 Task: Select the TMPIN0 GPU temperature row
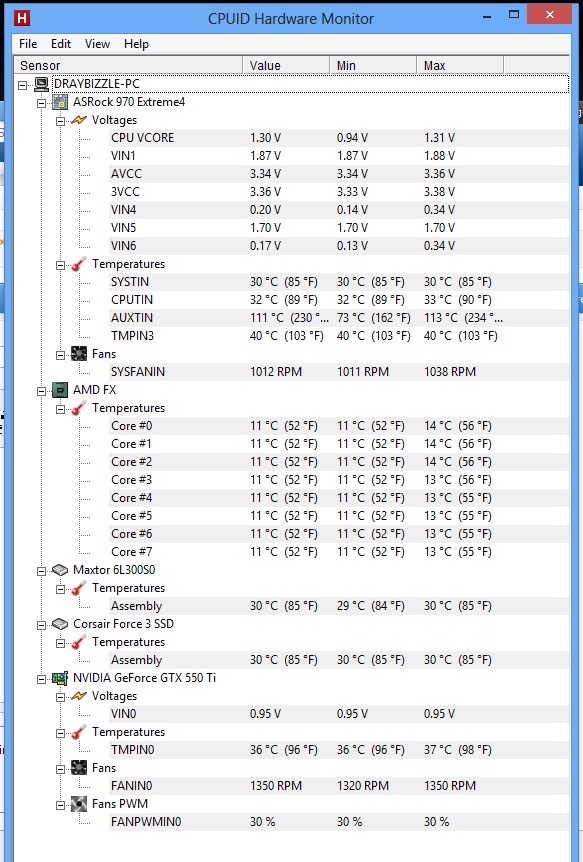(338, 750)
